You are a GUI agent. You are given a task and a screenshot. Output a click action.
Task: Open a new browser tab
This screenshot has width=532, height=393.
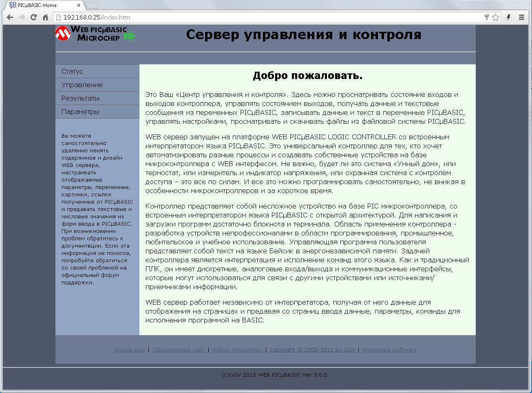pos(92,5)
